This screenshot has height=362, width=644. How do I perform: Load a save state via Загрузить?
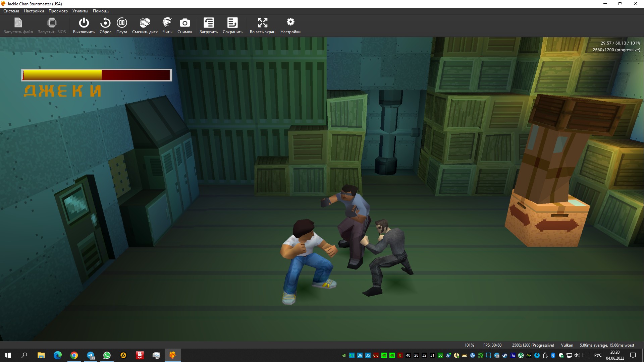(x=209, y=26)
